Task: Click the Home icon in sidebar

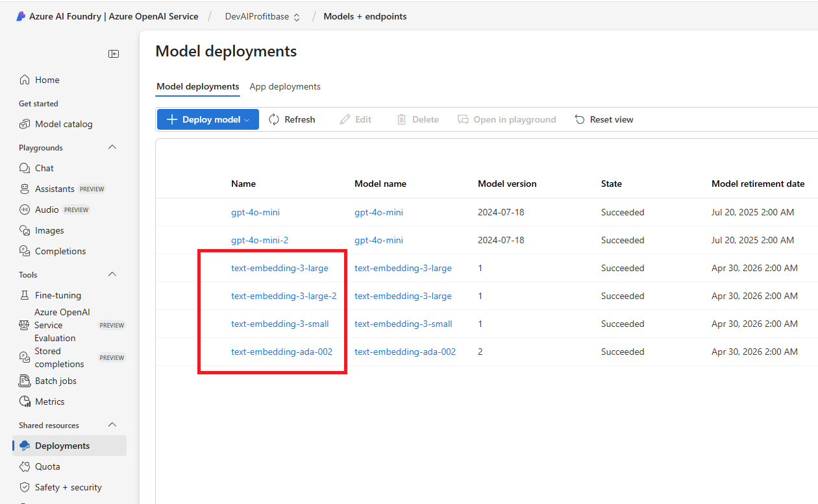Action: click(25, 80)
